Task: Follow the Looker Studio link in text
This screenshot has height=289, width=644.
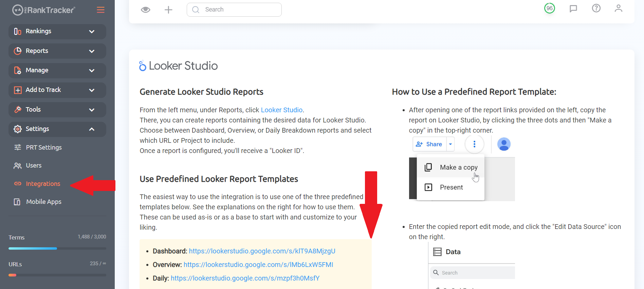Action: 281,110
